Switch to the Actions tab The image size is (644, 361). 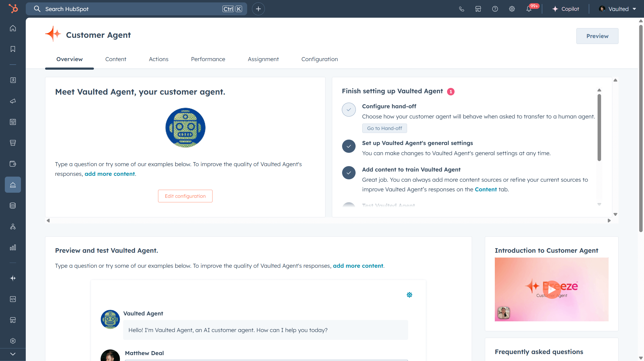point(159,59)
